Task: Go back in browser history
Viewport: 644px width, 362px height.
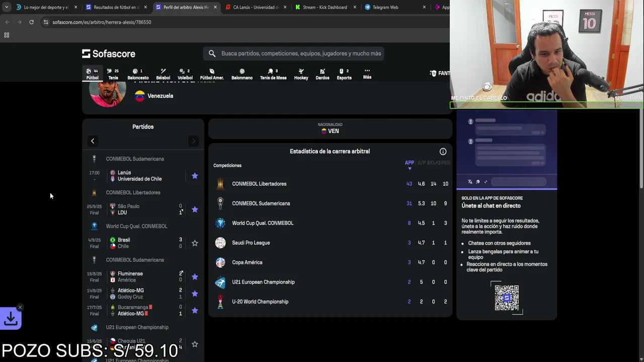Action: 7,22
